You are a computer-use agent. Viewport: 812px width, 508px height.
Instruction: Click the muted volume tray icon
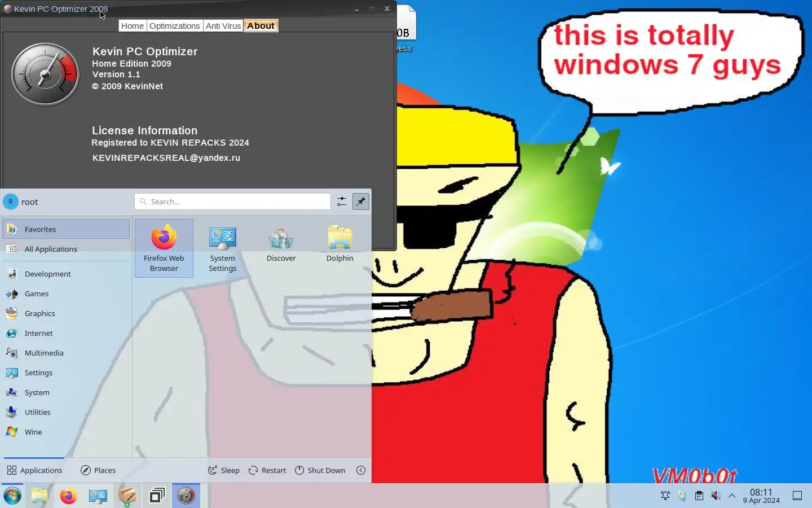coord(716,496)
